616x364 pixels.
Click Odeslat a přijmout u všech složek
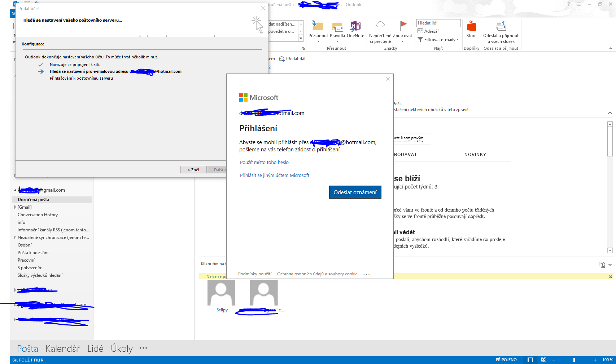click(x=501, y=32)
